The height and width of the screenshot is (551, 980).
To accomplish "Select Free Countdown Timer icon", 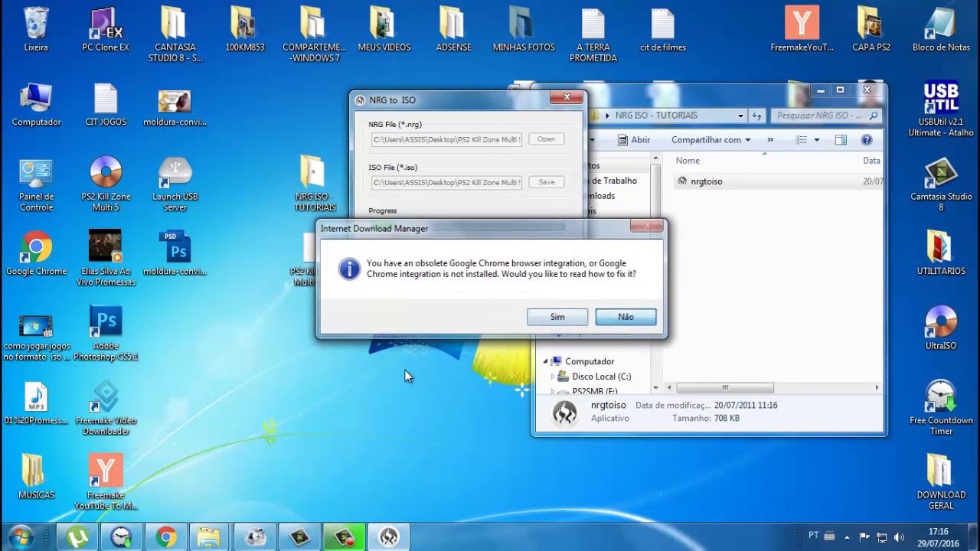I will (x=941, y=407).
